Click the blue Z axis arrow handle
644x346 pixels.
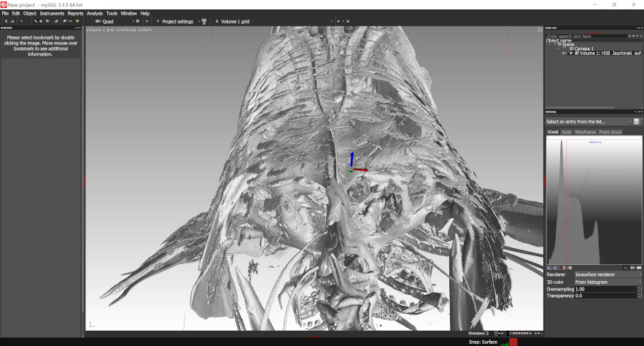pos(352,158)
